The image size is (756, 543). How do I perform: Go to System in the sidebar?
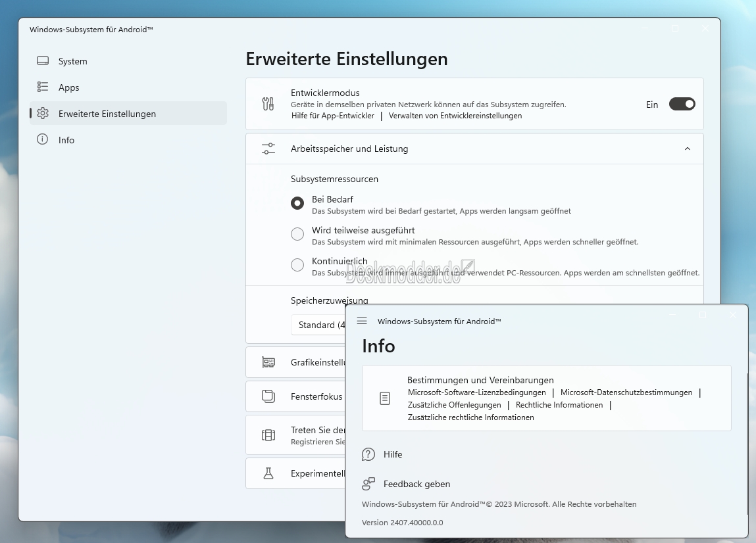(128, 60)
